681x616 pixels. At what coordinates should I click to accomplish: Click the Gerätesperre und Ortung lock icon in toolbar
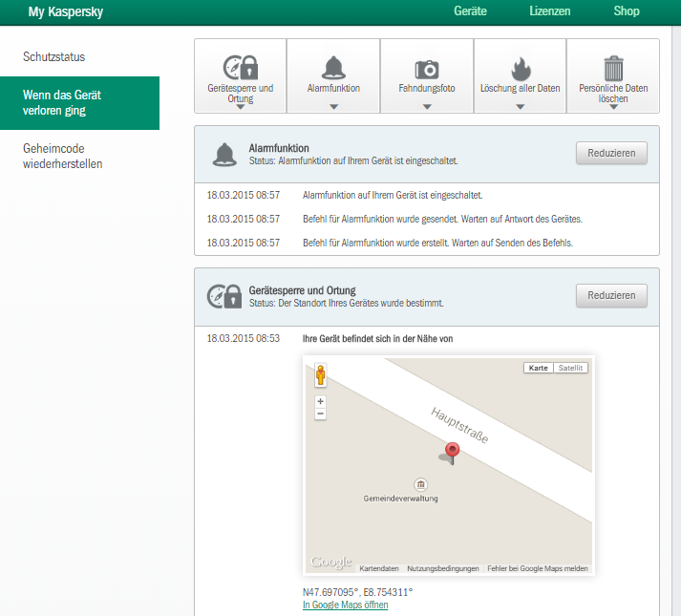241,68
